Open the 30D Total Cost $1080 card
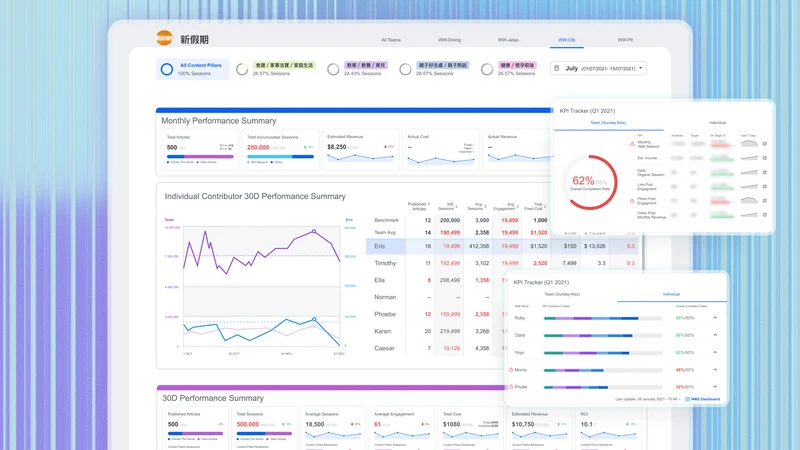 point(470,429)
